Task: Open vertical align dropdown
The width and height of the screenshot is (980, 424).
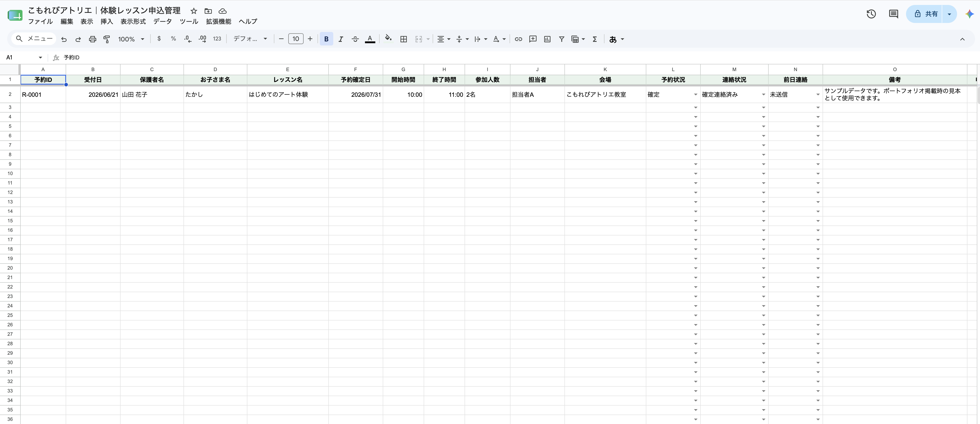Action: tap(462, 39)
